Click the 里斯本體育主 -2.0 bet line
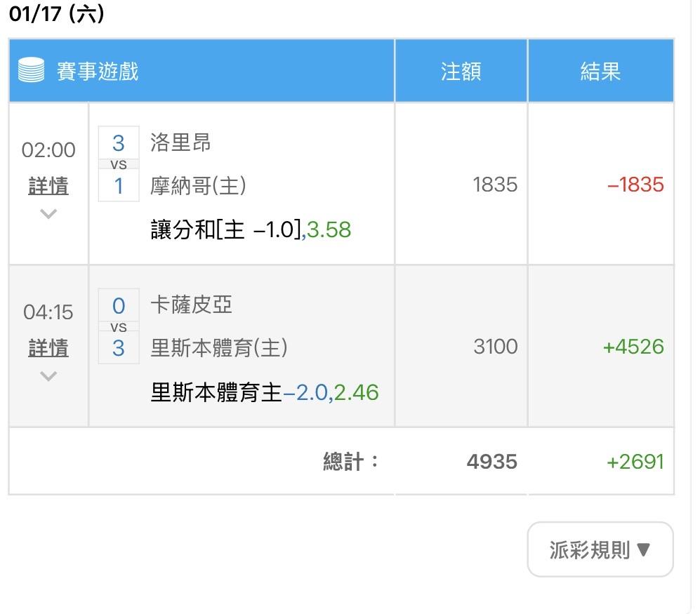The image size is (700, 614). 265,392
